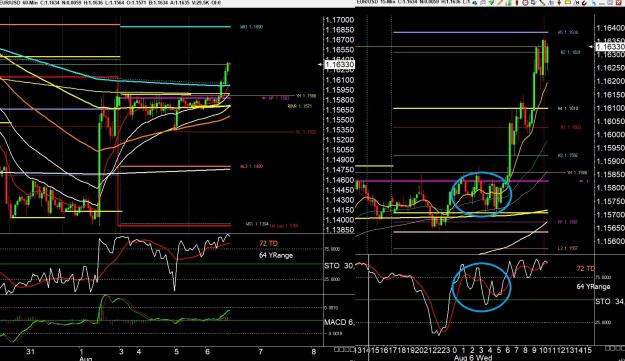
Task: Click the 1.16700 price on left chart axis
Action: tap(340, 40)
